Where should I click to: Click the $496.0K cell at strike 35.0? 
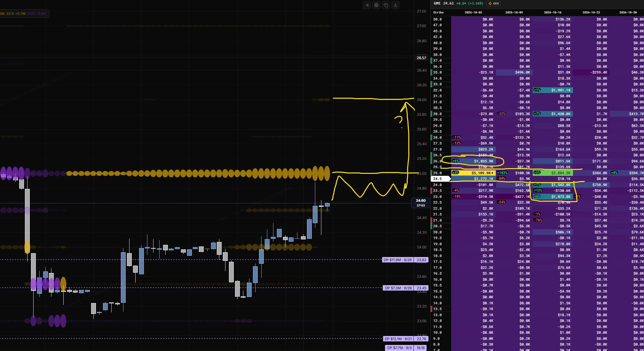click(514, 72)
